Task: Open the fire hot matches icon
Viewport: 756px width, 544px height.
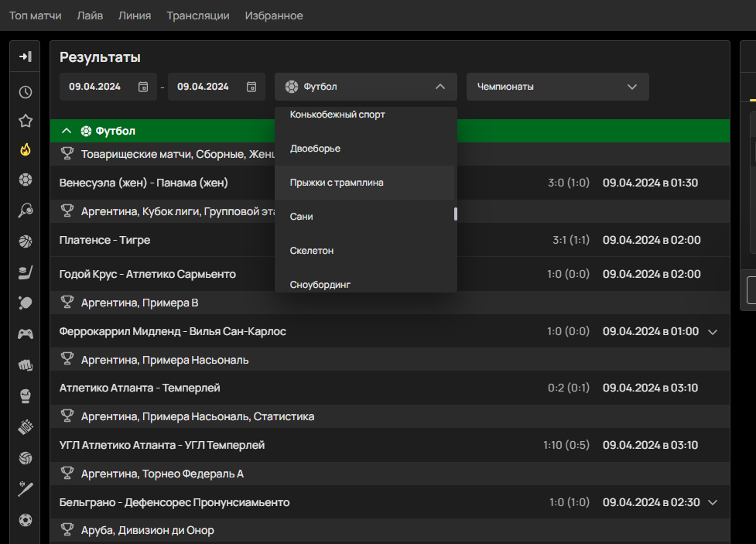Action: tap(26, 150)
